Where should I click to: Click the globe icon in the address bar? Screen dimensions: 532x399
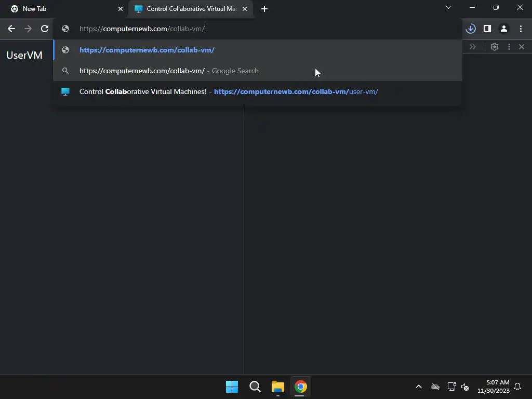click(65, 29)
